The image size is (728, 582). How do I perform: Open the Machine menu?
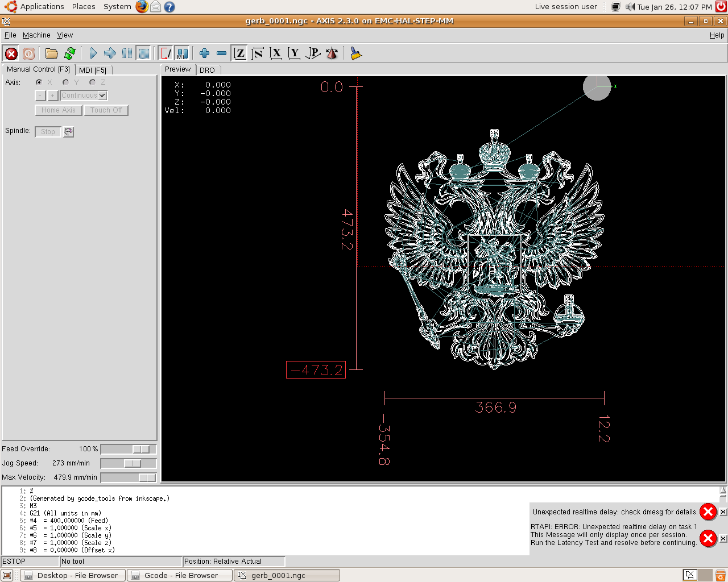[36, 35]
